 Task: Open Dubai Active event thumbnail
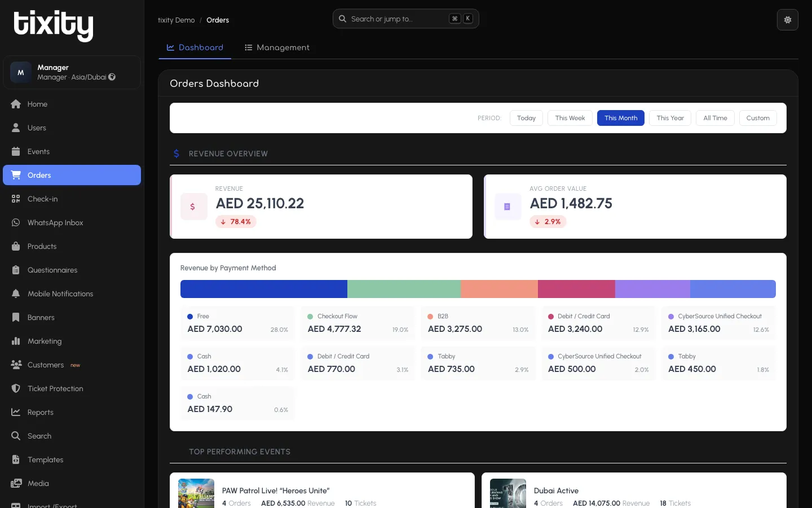[508, 493]
